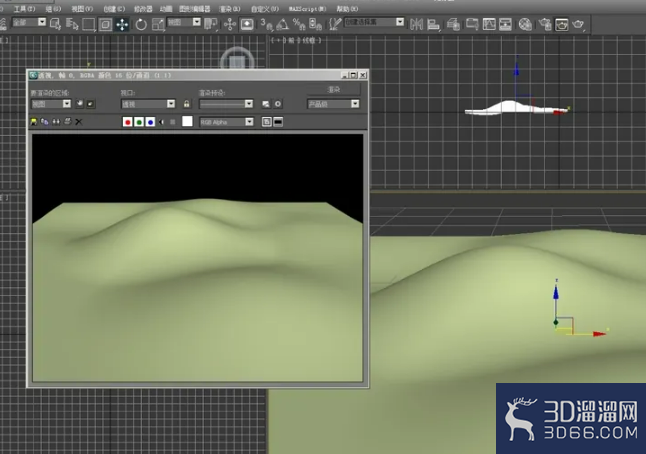The image size is (646, 454).
Task: Open Environment and Effects dialog icon
Action: pyautogui.click(x=278, y=104)
